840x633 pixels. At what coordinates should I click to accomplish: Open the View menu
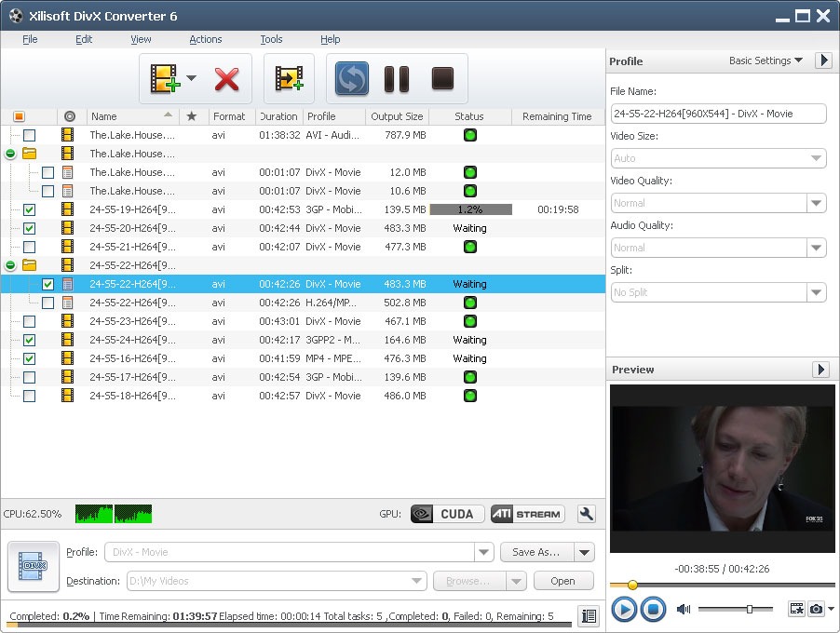point(141,39)
